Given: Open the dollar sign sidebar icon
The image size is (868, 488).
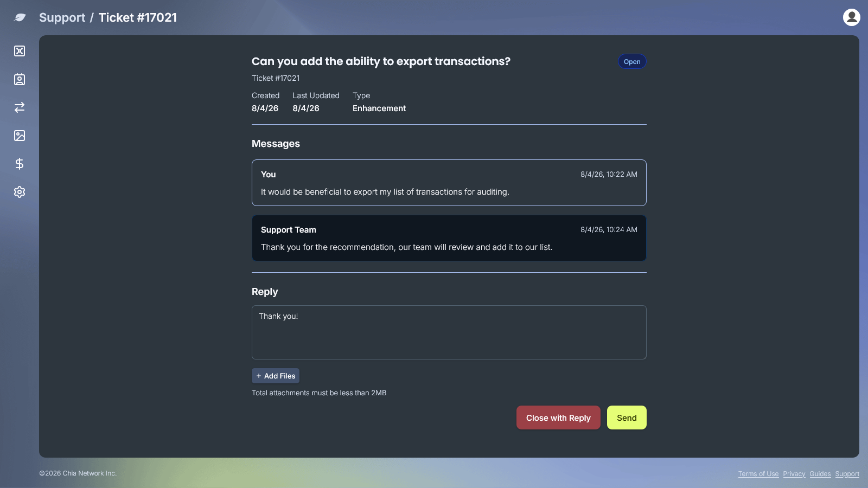Looking at the screenshot, I should pos(20,164).
